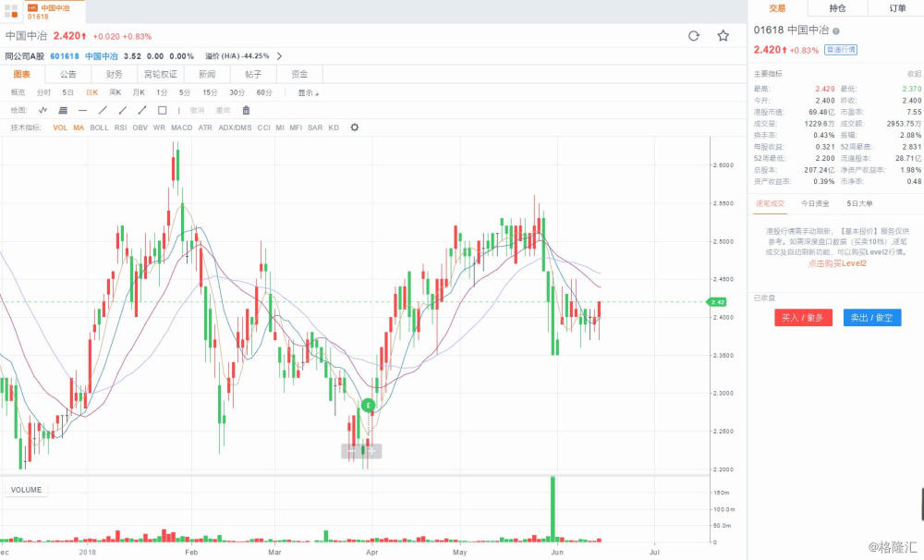Expand the A-share premium row chevron
The image size is (924, 560).
point(279,56)
